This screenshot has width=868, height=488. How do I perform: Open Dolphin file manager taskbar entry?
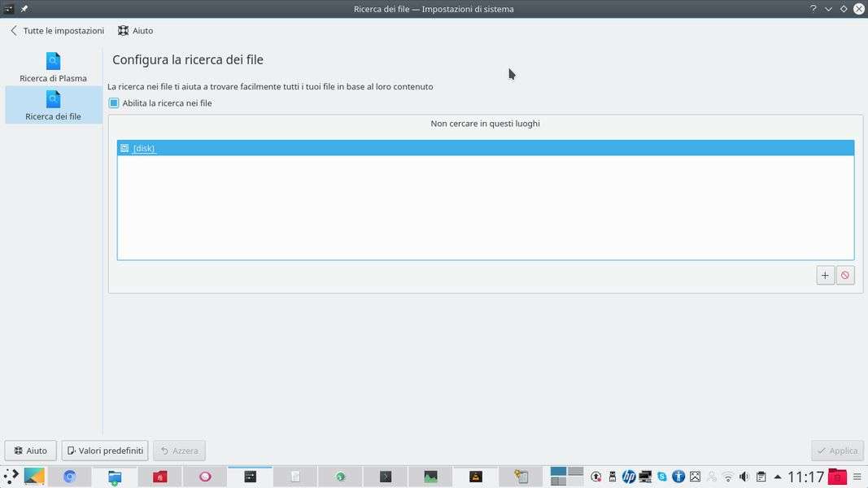[115, 477]
